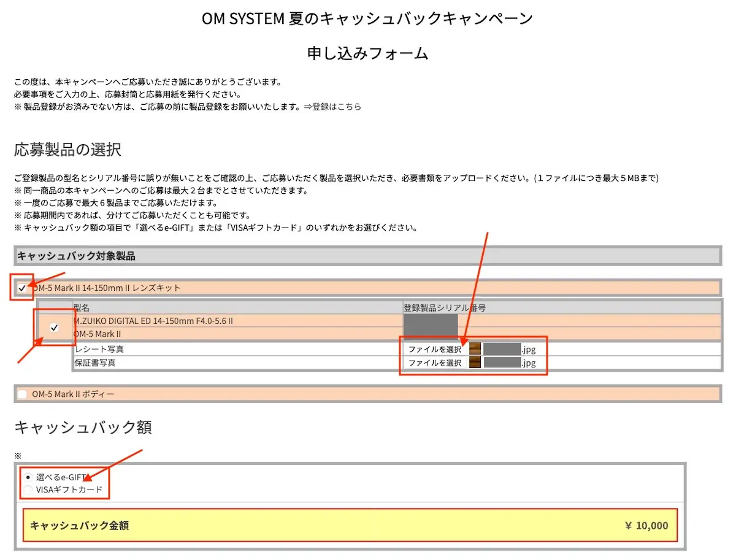The width and height of the screenshot is (736, 560).
Task: Click the OM SYSTEM 夏のキャッシュバックキャンペーン title
Action: (x=367, y=18)
